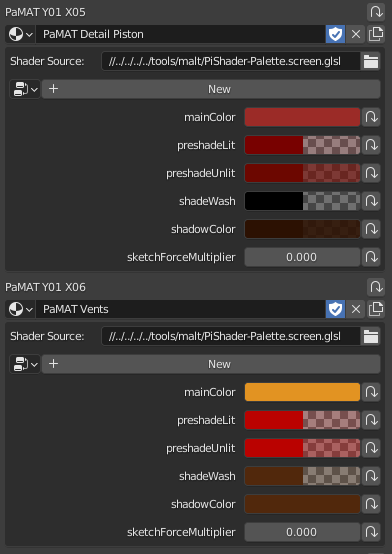Click sketchForceMultiplier value of PaMAT Vents
This screenshot has height=554, width=392.
point(302,532)
